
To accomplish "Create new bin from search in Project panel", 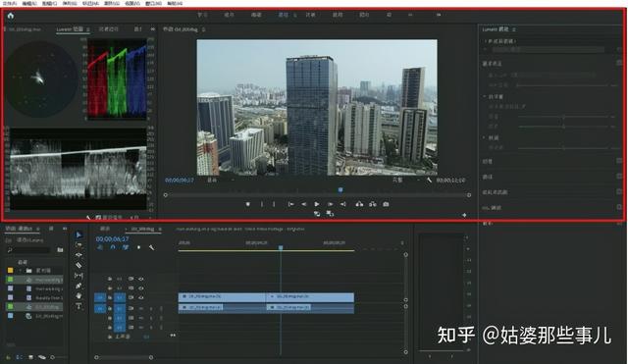I will coord(60,250).
